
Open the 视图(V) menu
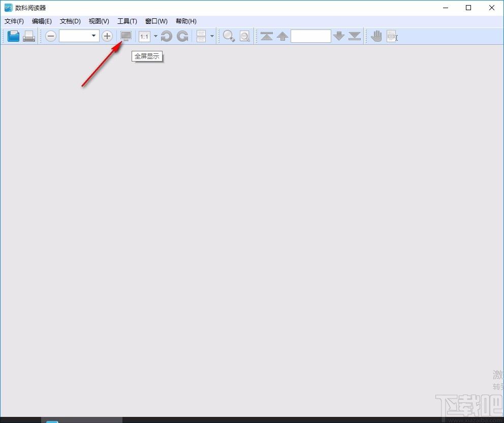pos(99,21)
